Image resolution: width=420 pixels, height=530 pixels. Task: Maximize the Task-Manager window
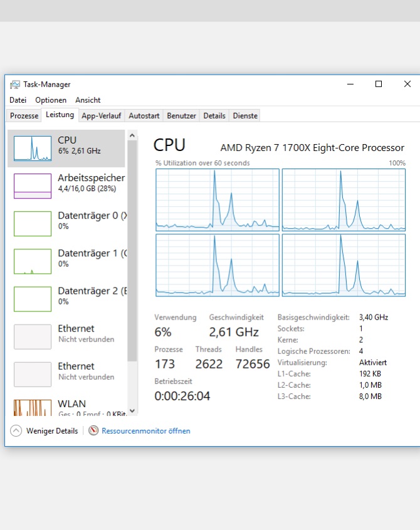click(x=379, y=84)
